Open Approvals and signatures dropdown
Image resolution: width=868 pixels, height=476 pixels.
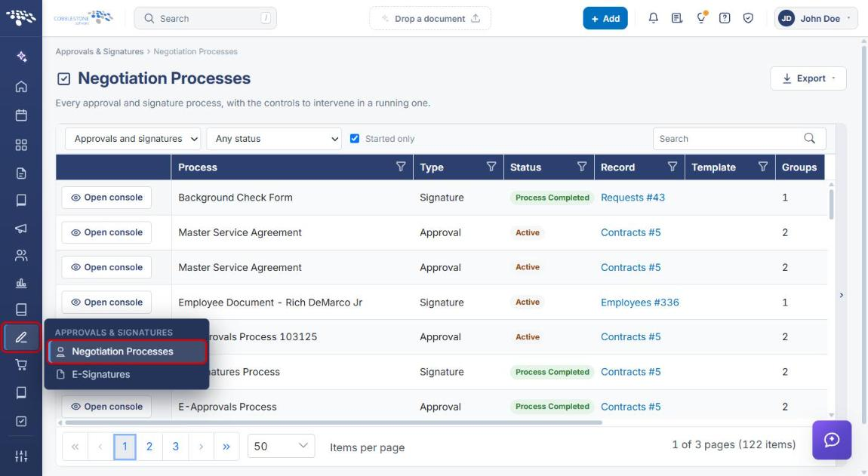(133, 138)
